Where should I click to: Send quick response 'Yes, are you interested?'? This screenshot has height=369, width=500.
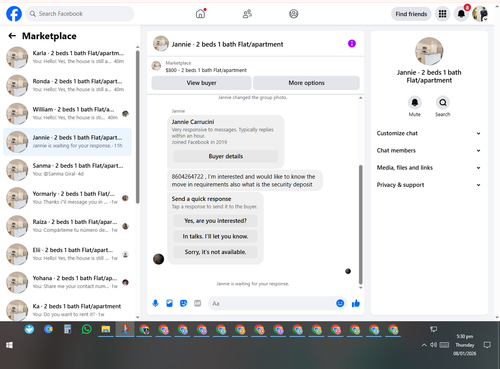pyautogui.click(x=215, y=221)
